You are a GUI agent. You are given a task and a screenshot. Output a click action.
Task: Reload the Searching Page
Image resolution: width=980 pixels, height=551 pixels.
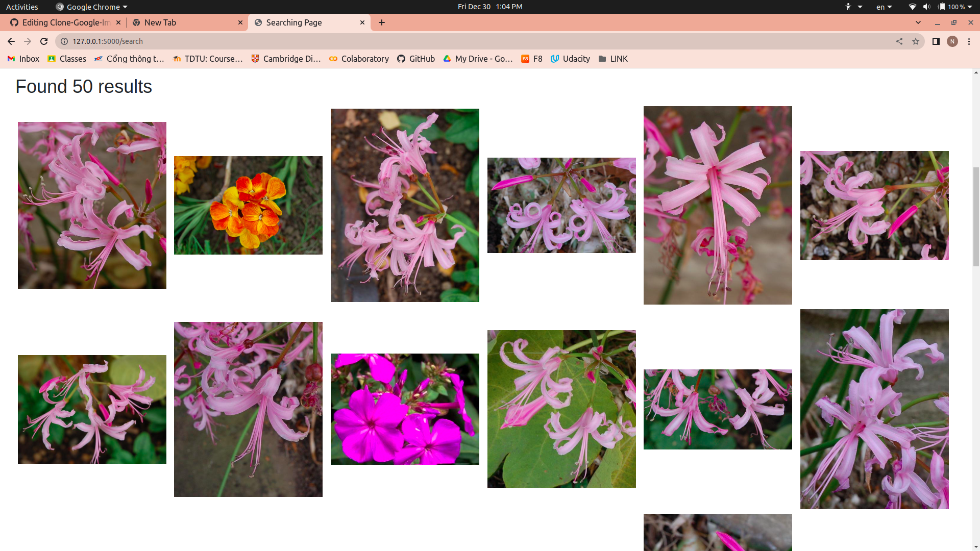[44, 41]
